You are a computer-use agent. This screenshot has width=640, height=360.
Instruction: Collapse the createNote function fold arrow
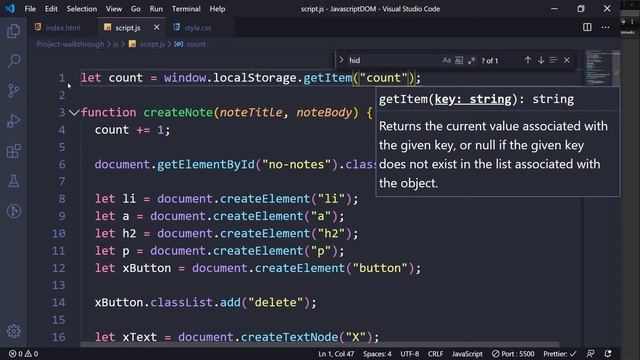coord(74,112)
